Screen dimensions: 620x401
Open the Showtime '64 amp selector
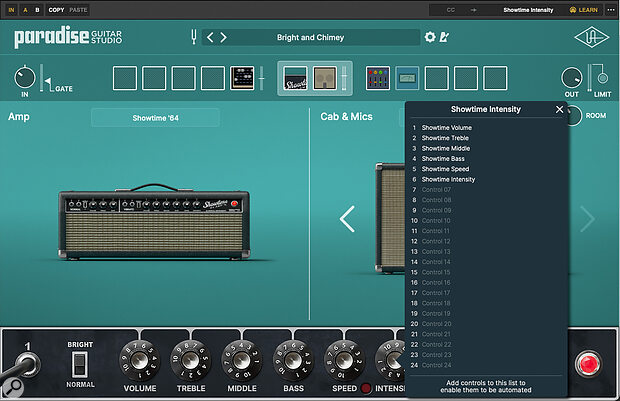tap(155, 118)
